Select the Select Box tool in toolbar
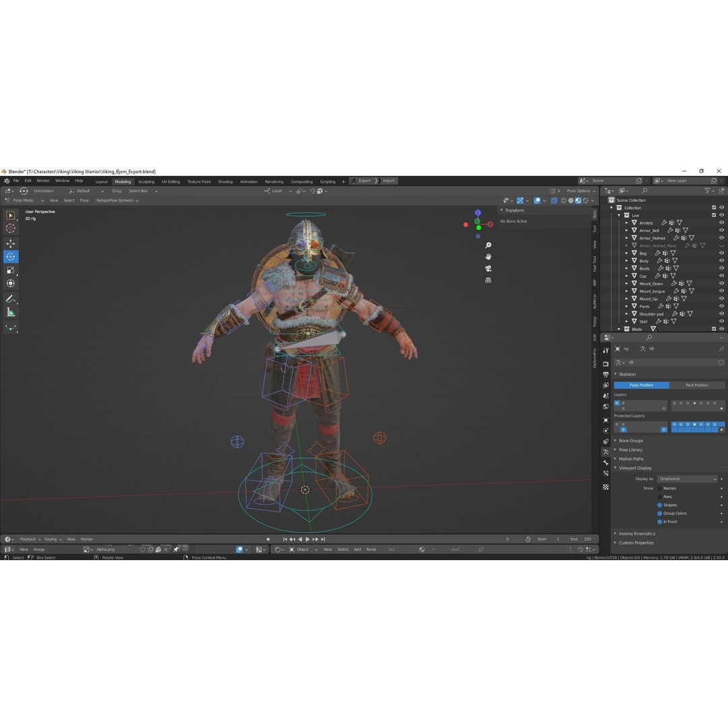The width and height of the screenshot is (728, 728). (x=11, y=216)
